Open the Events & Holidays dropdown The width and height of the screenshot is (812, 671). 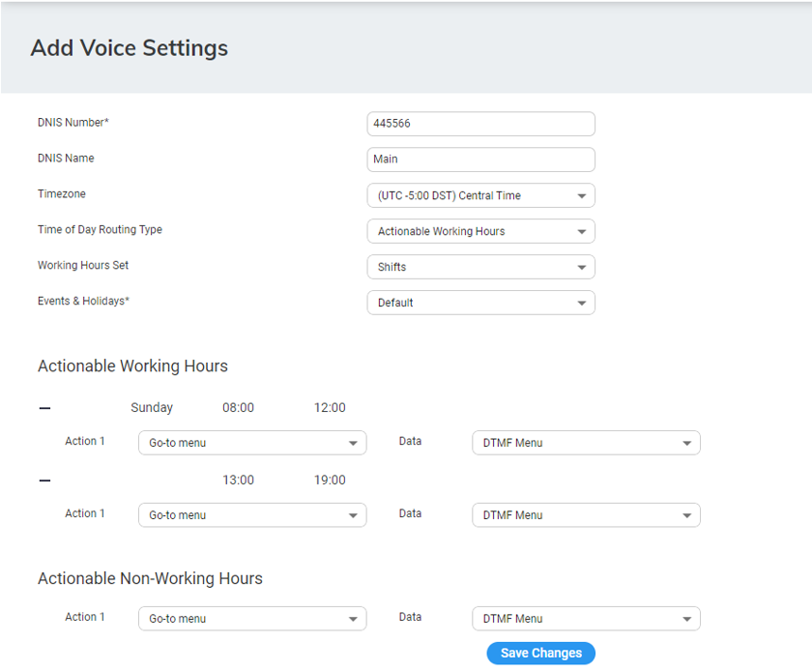(x=480, y=303)
